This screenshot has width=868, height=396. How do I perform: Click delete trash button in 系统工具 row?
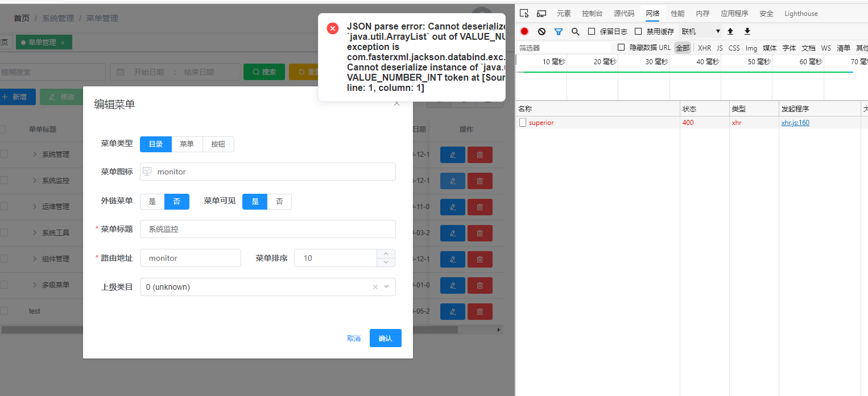pos(480,233)
